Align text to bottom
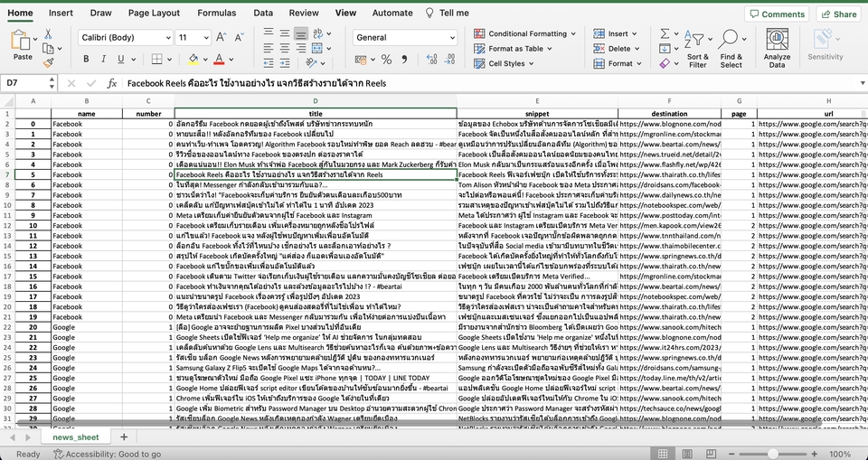Viewport: 868px width, 460px height. [x=300, y=33]
